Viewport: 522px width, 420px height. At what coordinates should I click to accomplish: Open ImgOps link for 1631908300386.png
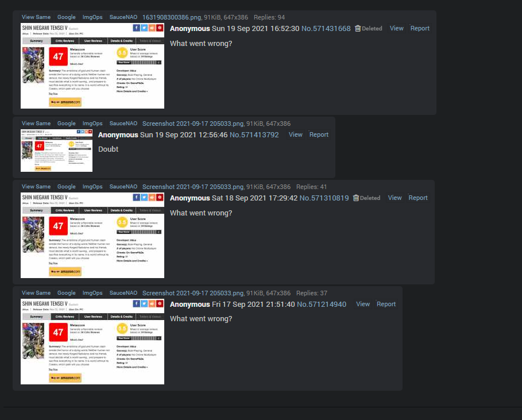pos(92,17)
